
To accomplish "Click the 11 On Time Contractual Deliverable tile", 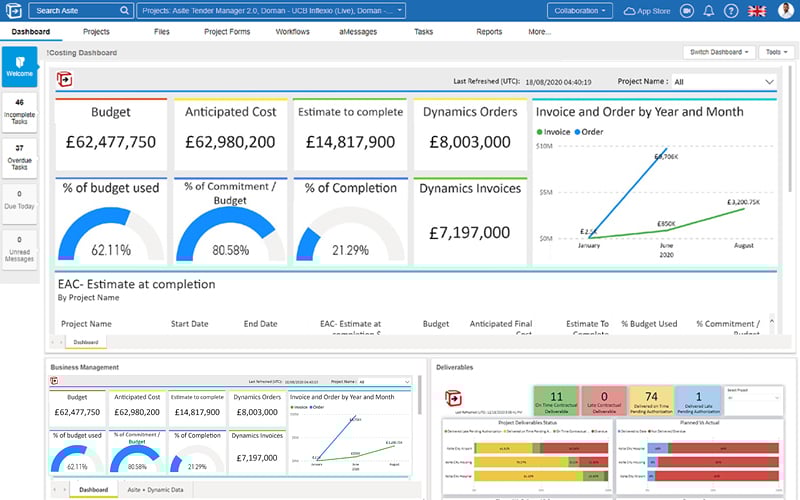I will tap(556, 401).
